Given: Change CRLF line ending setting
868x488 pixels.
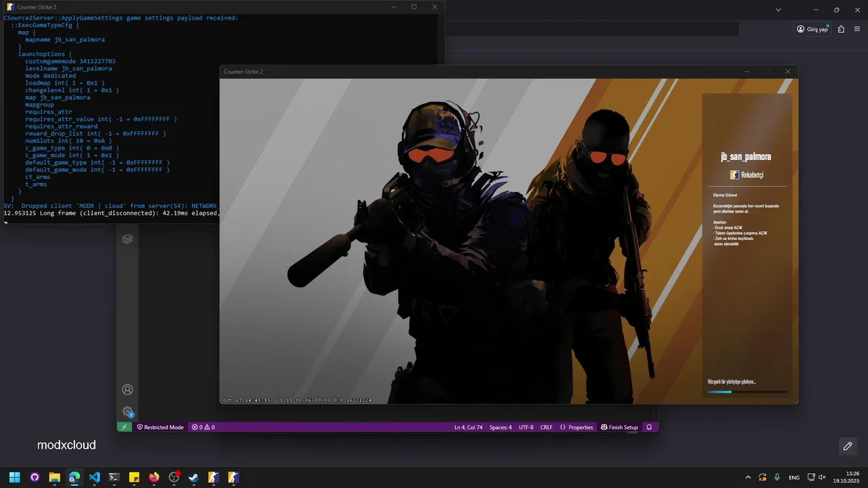Looking at the screenshot, I should click(547, 427).
